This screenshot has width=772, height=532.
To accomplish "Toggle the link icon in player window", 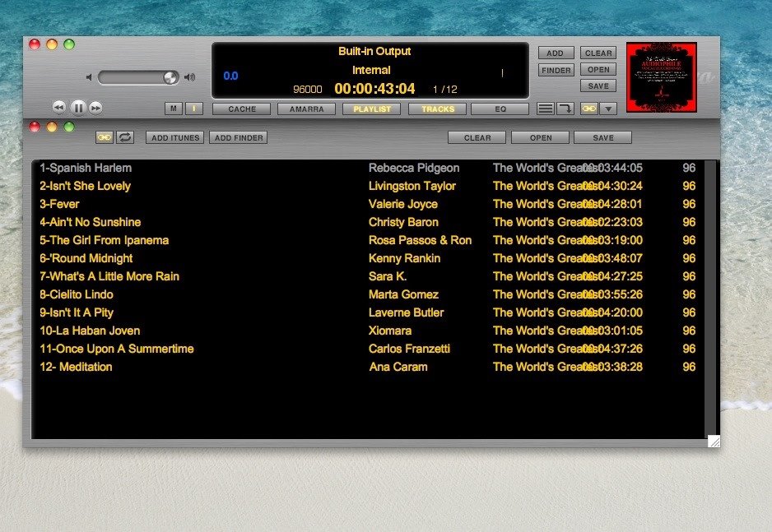I will 588,109.
